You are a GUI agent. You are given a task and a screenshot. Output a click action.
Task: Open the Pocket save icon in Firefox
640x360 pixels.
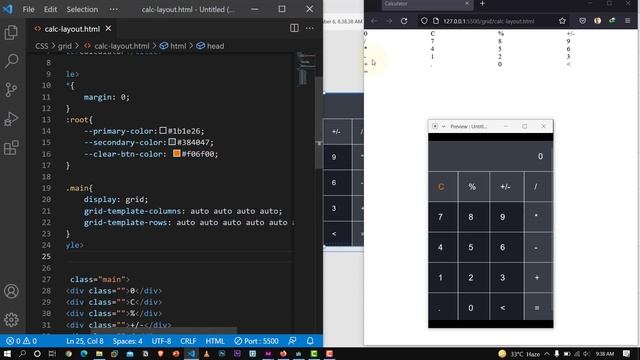[x=582, y=21]
